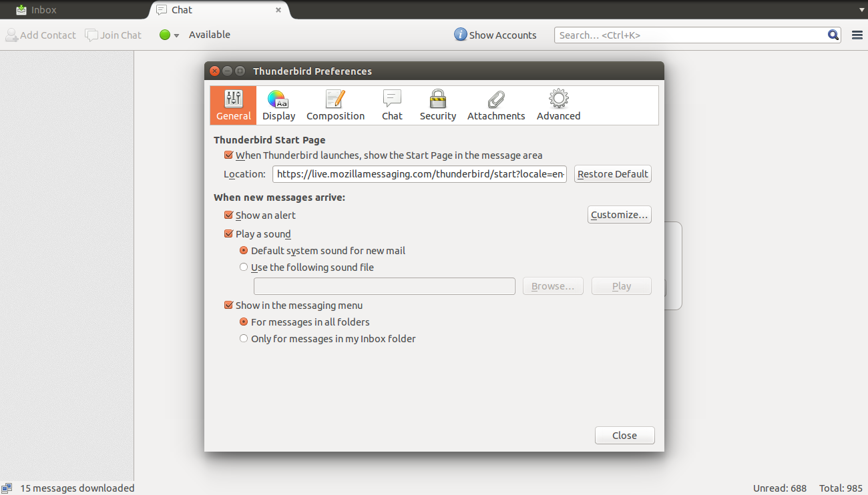Select Use the following sound file
Image resolution: width=868 pixels, height=495 pixels.
(x=244, y=268)
